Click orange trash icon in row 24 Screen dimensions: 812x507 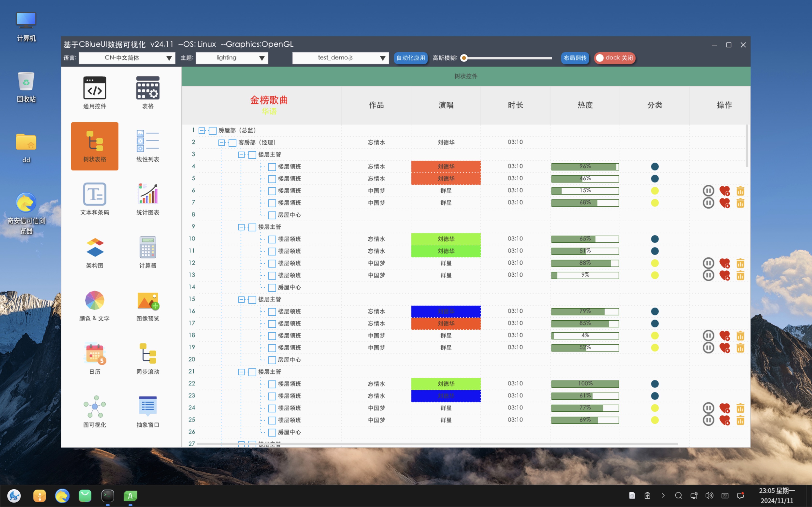coord(740,408)
